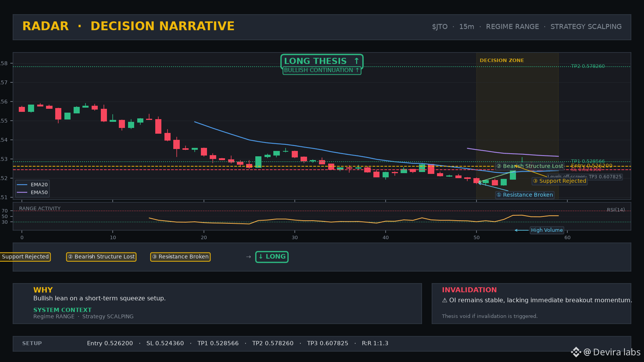Click the x-axis tick labeled 30

click(x=295, y=238)
